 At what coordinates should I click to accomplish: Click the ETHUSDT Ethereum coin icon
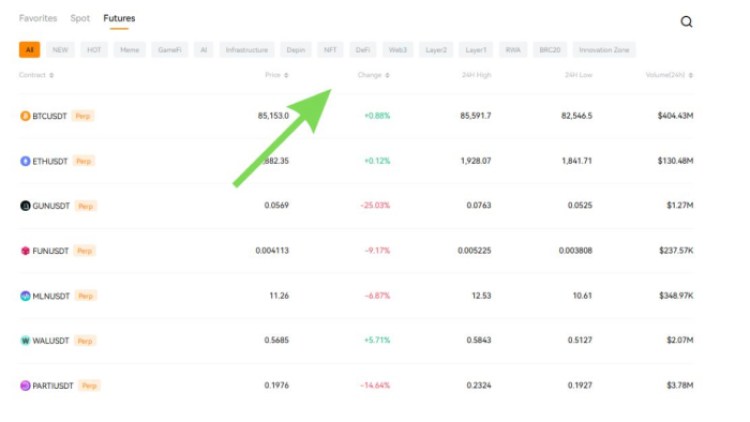tap(25, 161)
